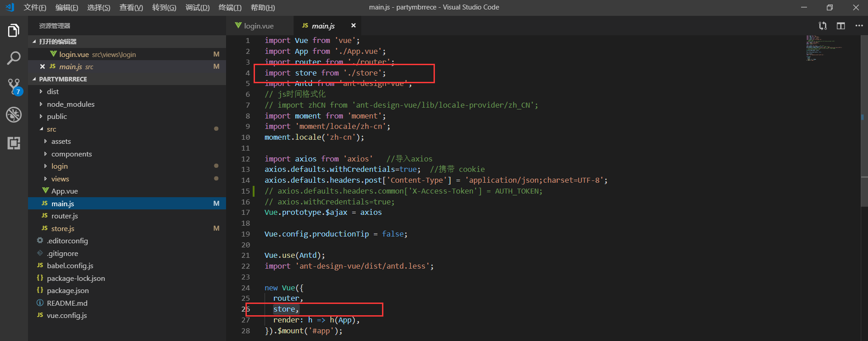Open babel.config.js from the file tree
The height and width of the screenshot is (341, 868).
point(127,265)
